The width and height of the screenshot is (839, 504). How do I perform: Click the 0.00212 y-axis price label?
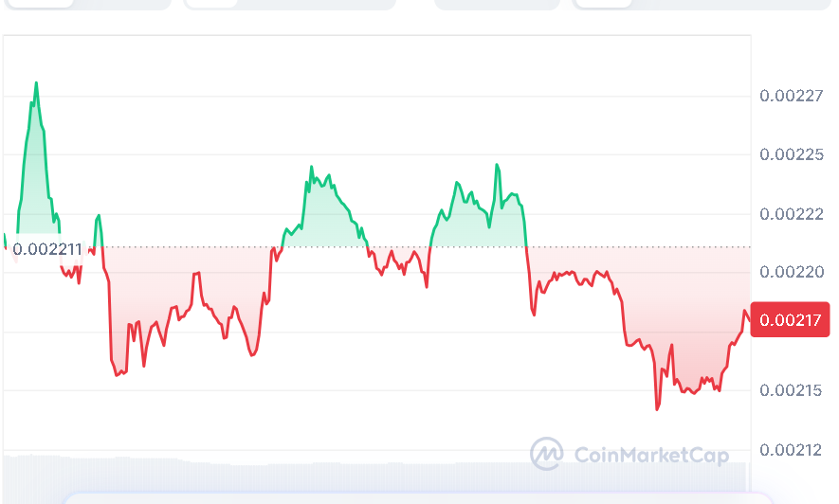tap(790, 449)
